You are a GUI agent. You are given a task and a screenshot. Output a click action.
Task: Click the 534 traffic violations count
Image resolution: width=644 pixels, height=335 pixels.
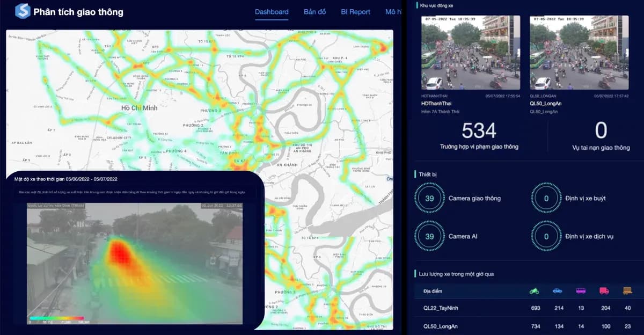479,130
